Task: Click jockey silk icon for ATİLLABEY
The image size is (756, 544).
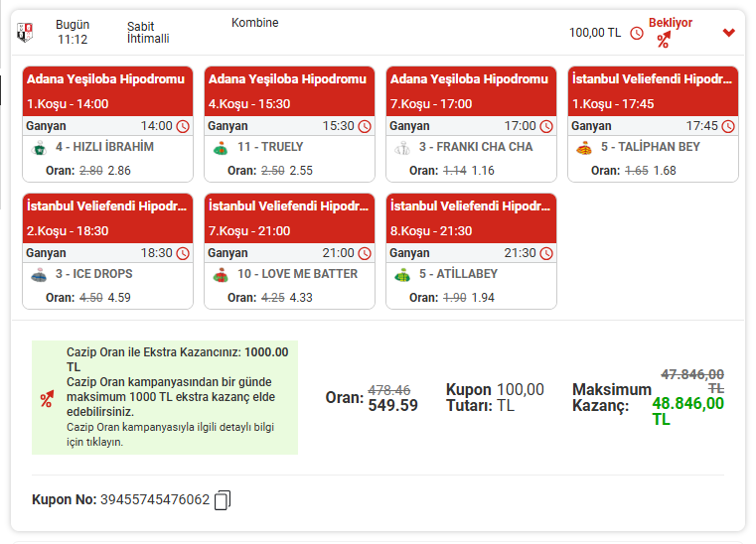Action: point(402,276)
